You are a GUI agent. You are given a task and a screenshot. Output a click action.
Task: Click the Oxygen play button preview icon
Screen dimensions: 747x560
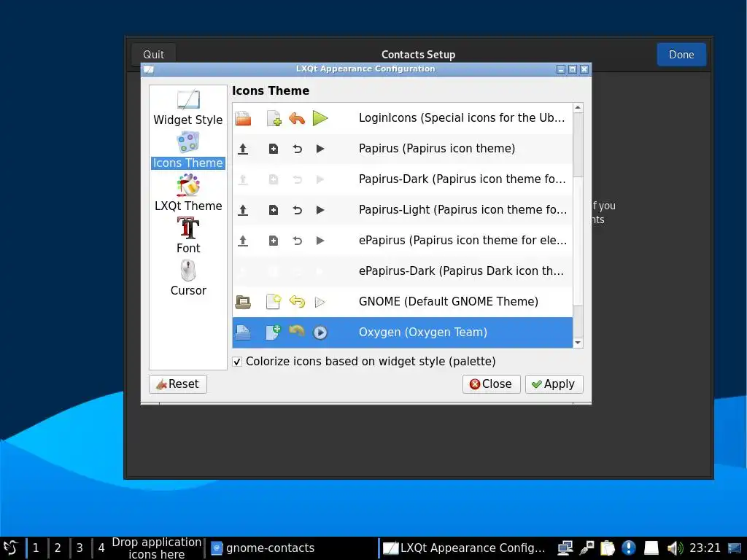pos(320,332)
